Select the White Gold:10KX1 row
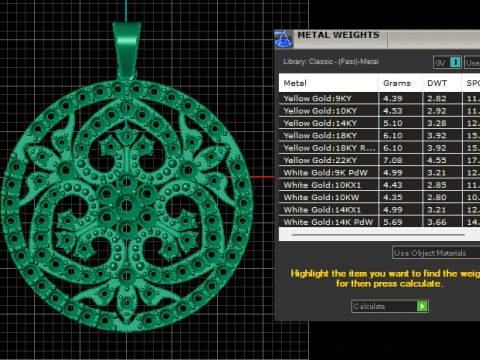This screenshot has height=360, width=480. tap(379, 185)
